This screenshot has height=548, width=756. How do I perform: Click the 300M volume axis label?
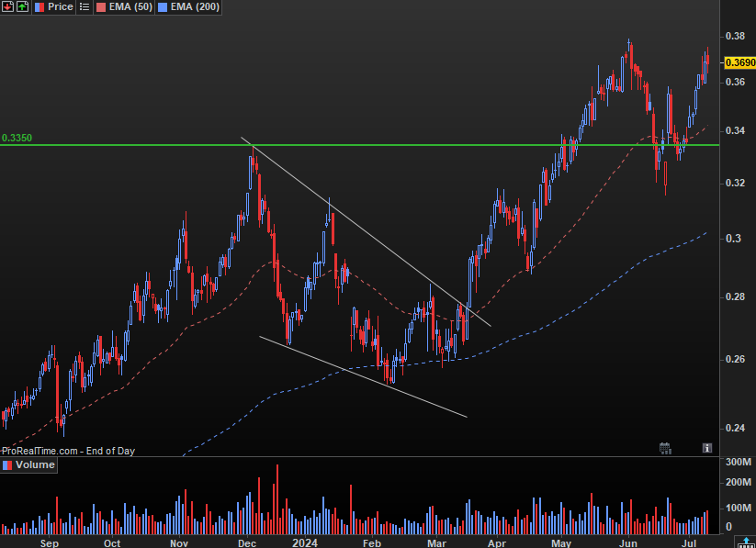[x=739, y=463]
